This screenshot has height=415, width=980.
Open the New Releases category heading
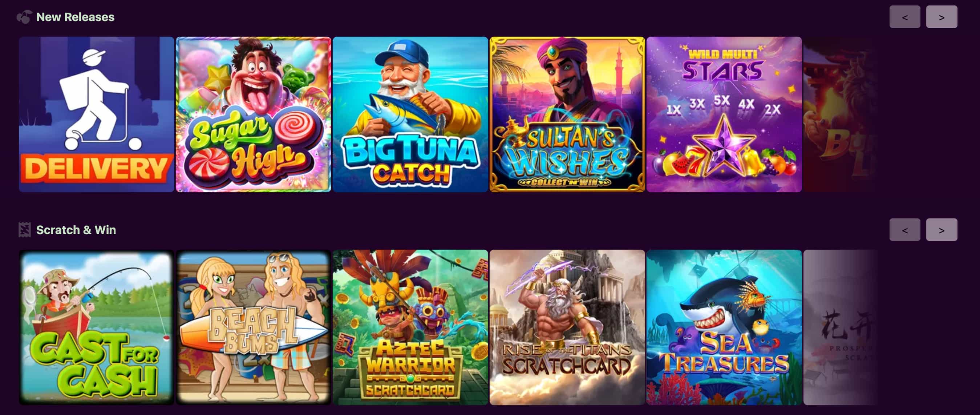click(75, 17)
